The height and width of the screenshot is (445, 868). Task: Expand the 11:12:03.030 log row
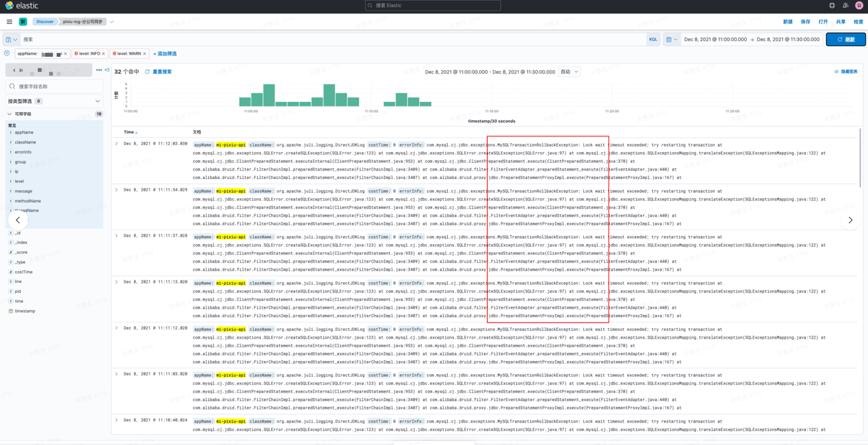click(x=116, y=144)
